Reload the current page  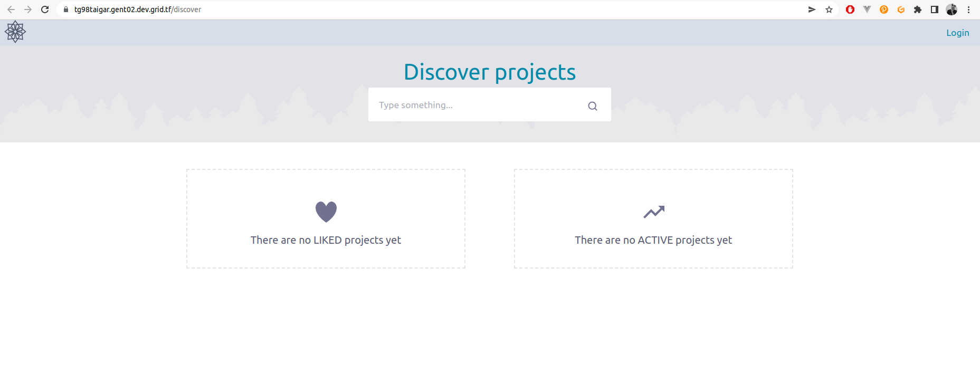[x=45, y=9]
